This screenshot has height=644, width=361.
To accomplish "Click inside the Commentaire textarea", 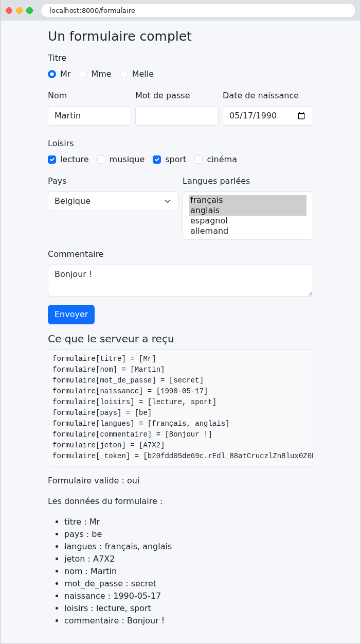I will tap(180, 281).
